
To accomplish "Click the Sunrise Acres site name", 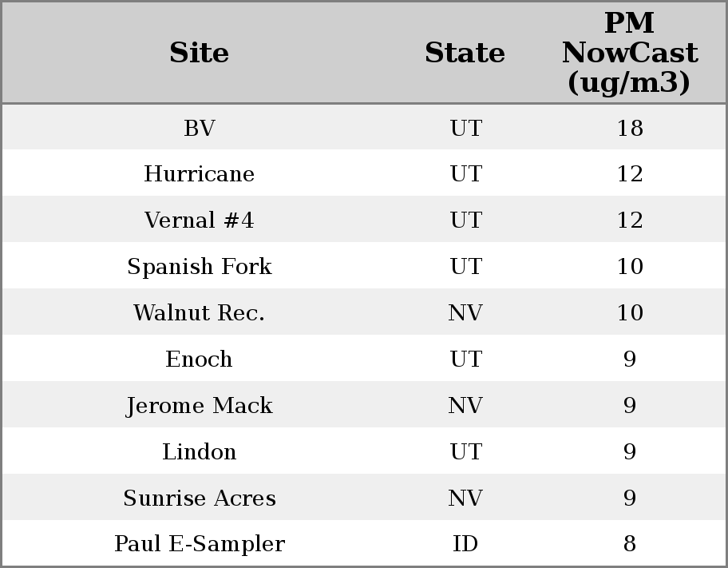I will click(x=200, y=498).
